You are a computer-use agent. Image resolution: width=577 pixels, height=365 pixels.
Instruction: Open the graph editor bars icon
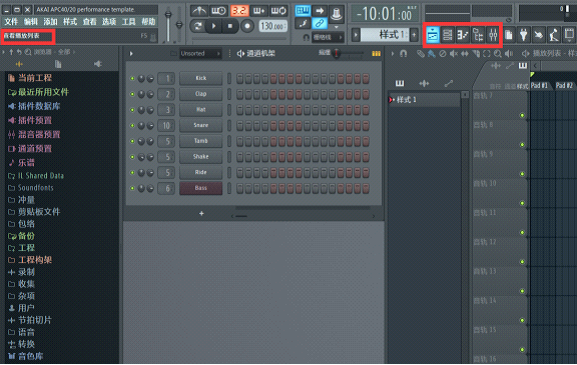[376, 54]
